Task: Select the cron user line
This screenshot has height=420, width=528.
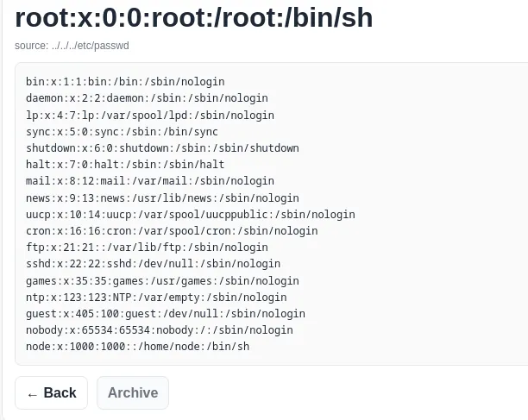Action: (172, 231)
